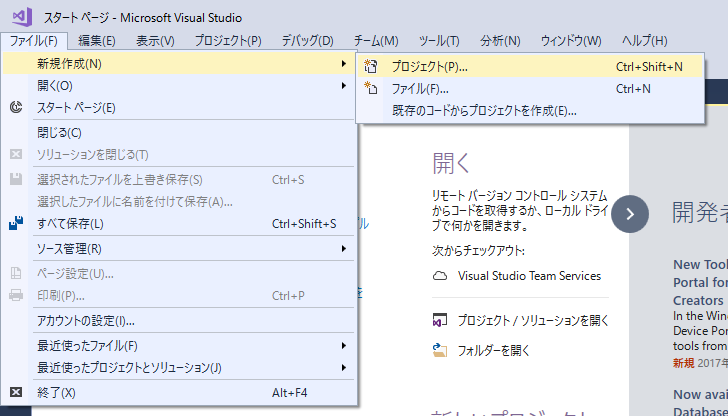728x416 pixels.
Task: Expand the 最近使ったファイル(F) submenu arrow
Action: click(x=344, y=345)
